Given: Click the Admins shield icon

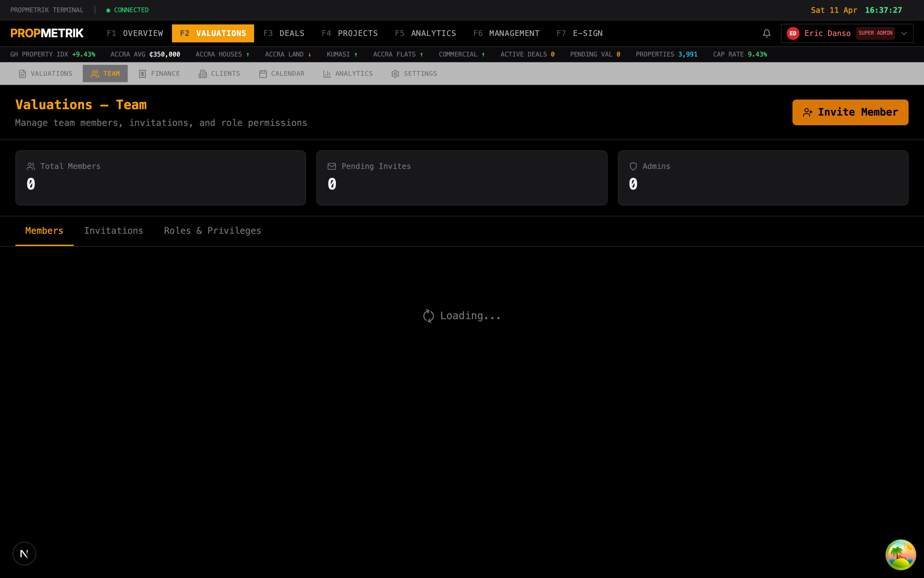Looking at the screenshot, I should point(633,166).
